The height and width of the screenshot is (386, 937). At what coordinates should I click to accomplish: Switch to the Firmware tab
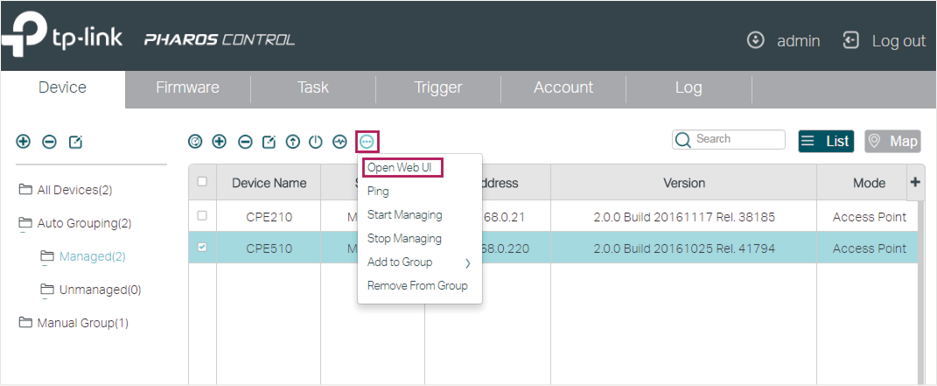point(187,88)
